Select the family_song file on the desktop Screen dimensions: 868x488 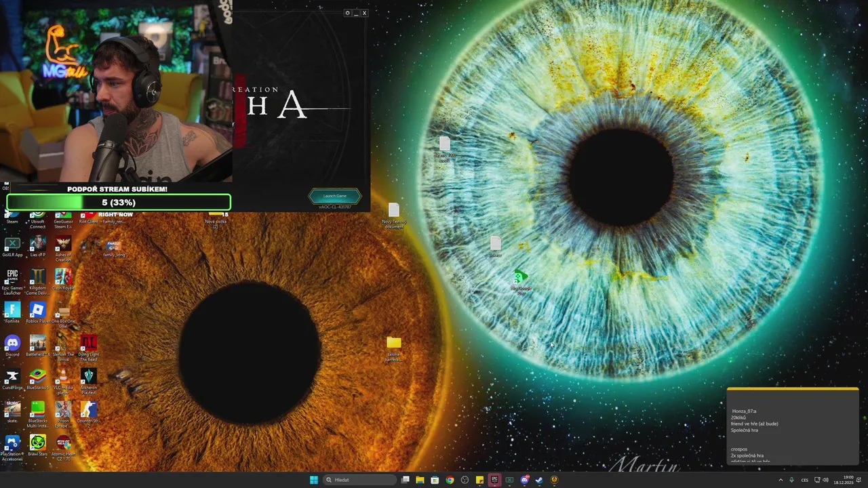[x=113, y=248]
